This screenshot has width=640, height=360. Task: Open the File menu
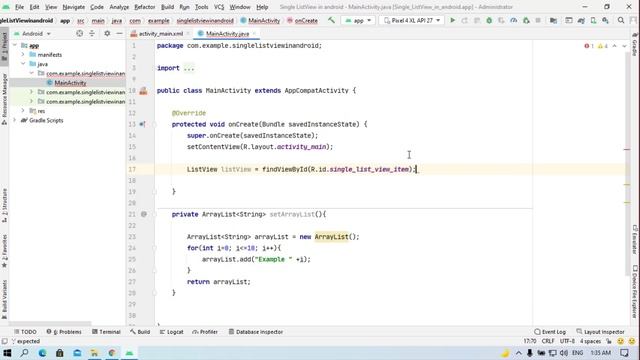pos(19,7)
